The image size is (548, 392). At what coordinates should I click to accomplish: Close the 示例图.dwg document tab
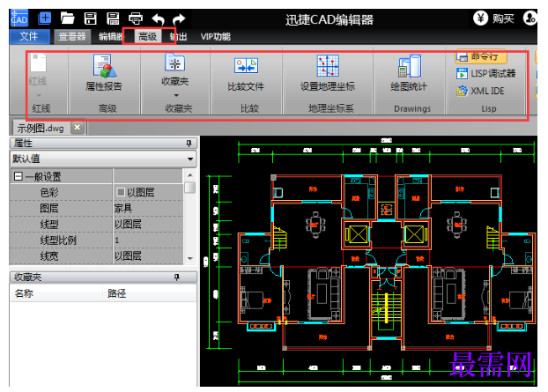click(x=78, y=128)
